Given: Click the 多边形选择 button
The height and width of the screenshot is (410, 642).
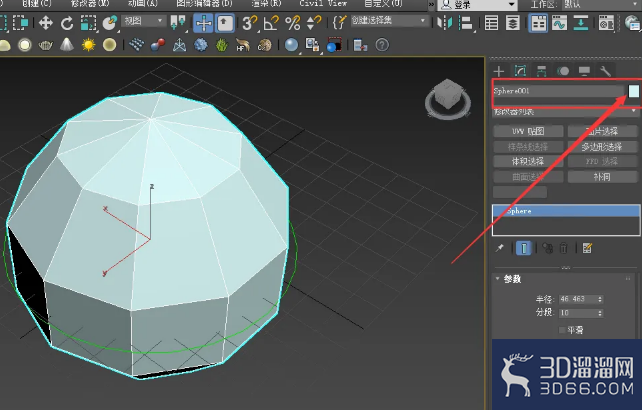Looking at the screenshot, I should (602, 147).
